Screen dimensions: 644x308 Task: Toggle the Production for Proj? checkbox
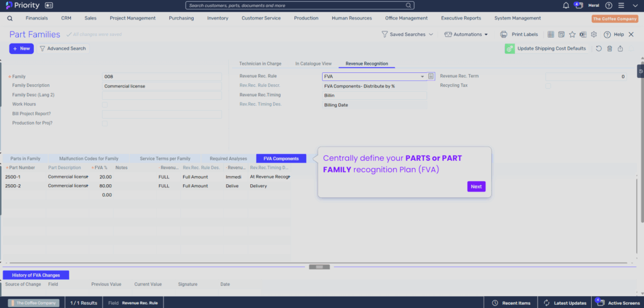[x=105, y=123]
